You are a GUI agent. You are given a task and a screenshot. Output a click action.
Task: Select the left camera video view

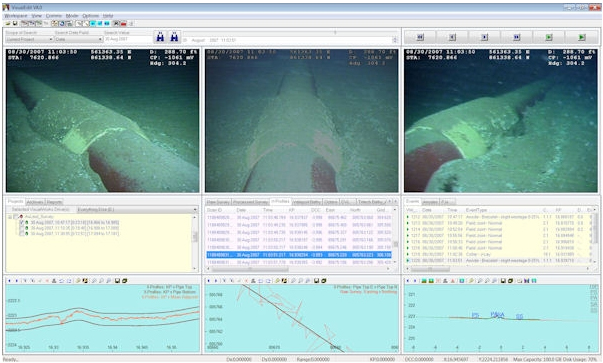click(103, 120)
